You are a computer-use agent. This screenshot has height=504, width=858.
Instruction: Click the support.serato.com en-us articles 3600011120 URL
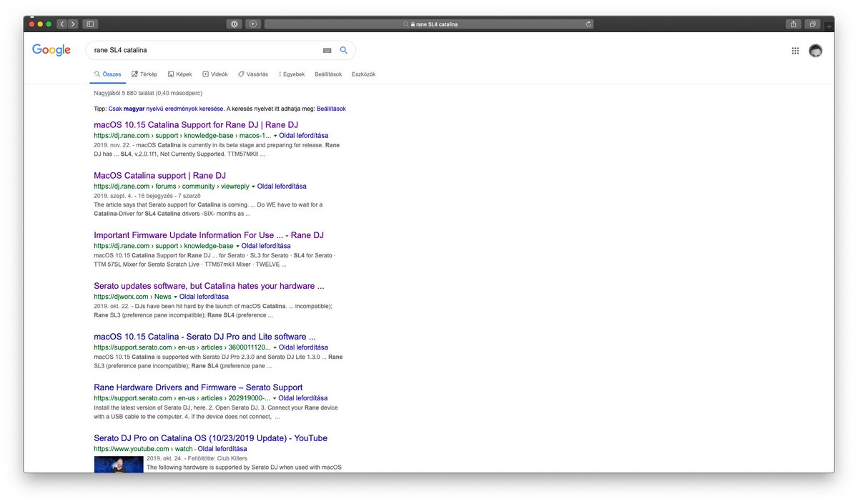click(182, 347)
